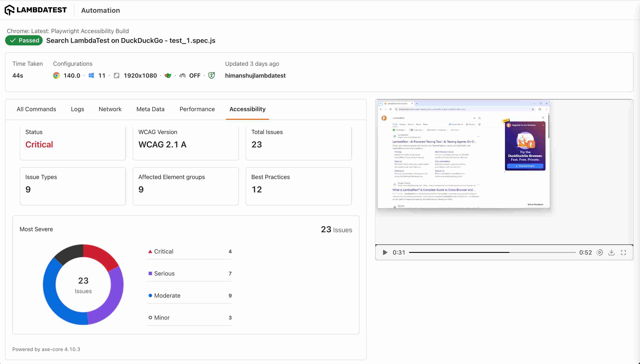Switch to the Performance tab
Image resolution: width=640 pixels, height=364 pixels.
[x=197, y=109]
